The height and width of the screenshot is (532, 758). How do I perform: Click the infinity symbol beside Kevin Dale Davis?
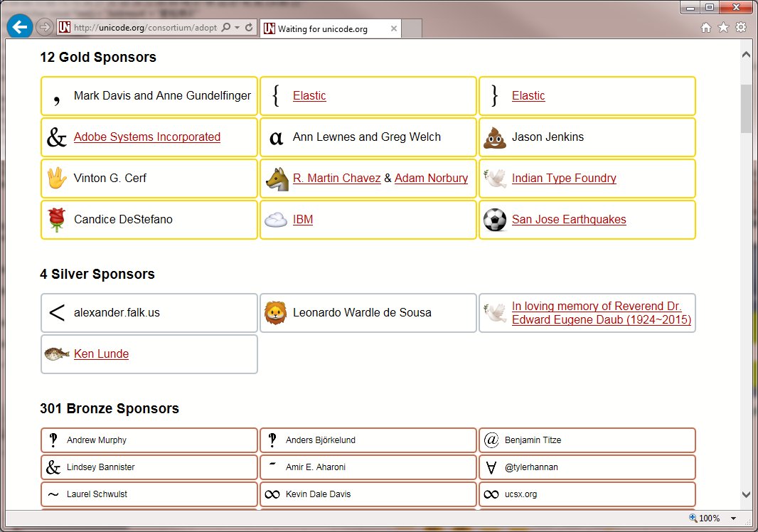coord(272,494)
